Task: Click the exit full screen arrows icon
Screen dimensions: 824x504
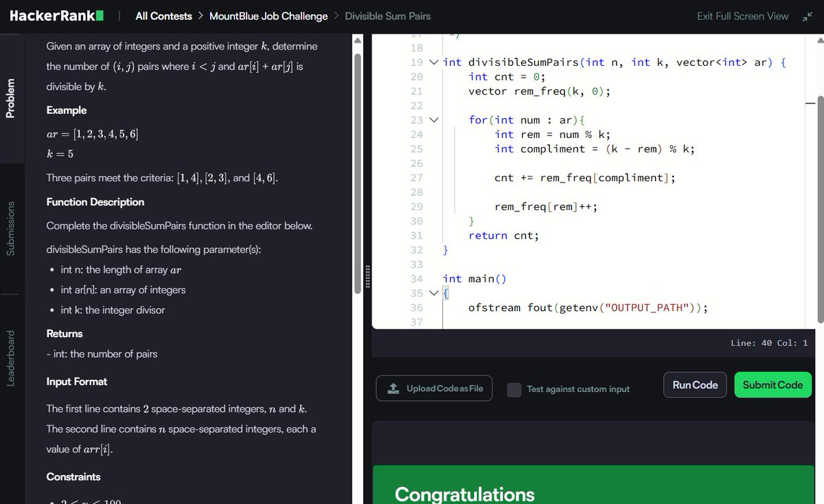Action: [807, 16]
